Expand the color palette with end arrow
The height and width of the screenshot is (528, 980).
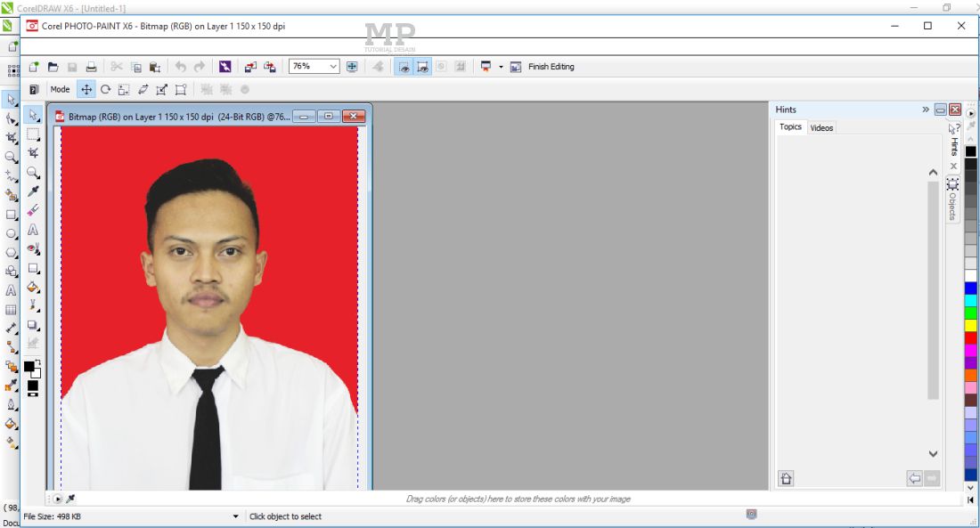point(970,500)
